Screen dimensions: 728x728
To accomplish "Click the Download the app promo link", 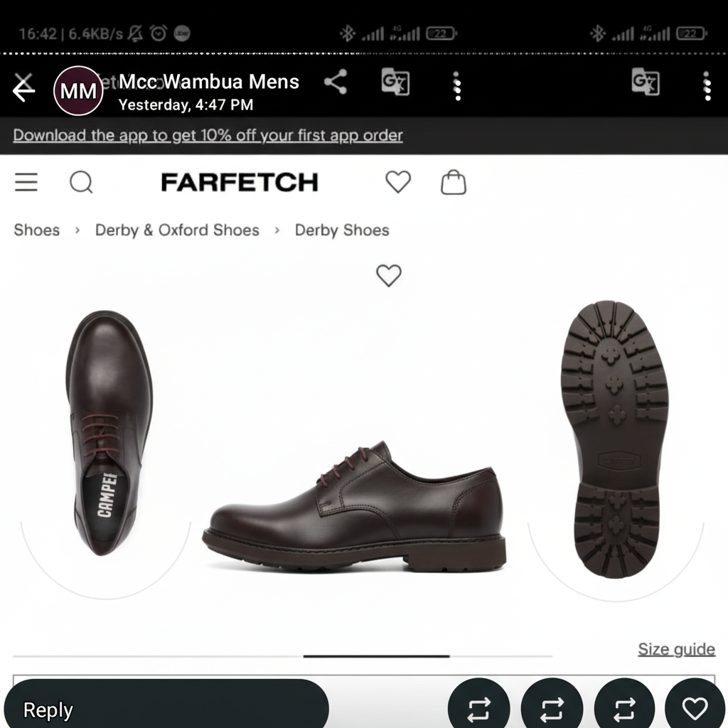I will point(208,135).
